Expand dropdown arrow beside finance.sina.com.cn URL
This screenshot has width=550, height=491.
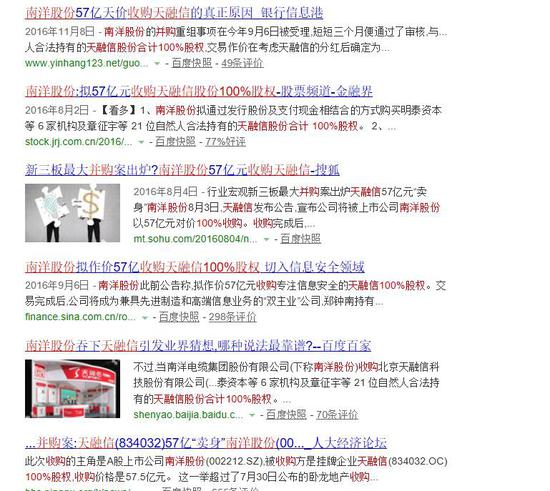145,317
